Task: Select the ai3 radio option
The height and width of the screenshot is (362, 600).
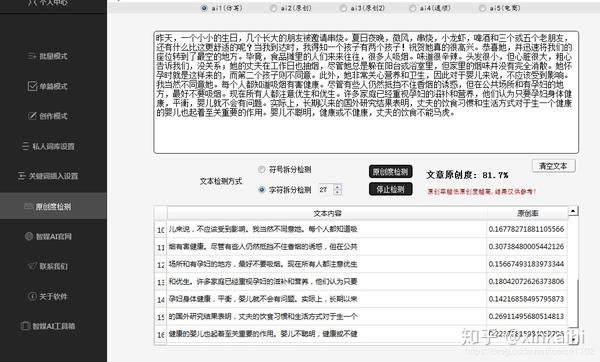Action: click(x=343, y=8)
